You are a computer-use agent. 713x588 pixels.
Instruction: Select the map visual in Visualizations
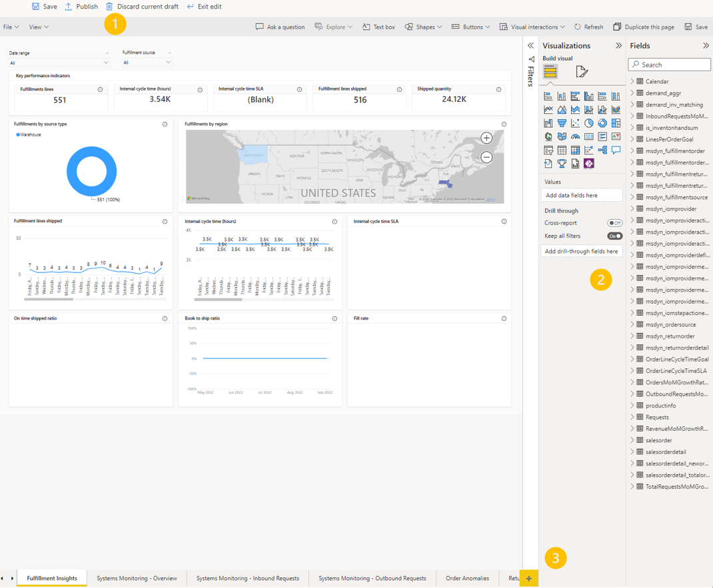548,137
